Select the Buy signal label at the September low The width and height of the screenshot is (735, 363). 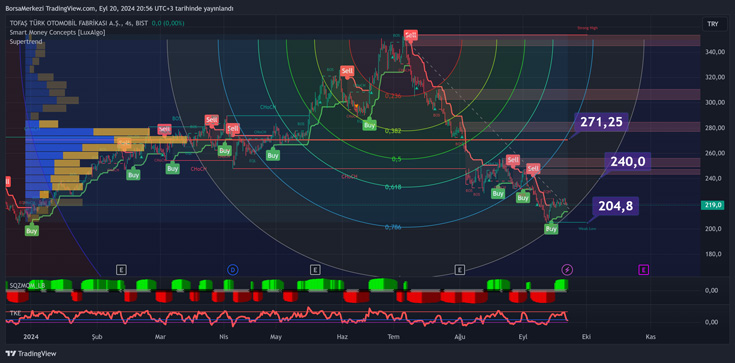[551, 229]
